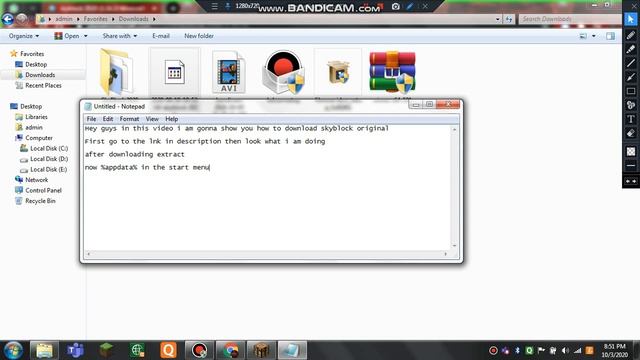The width and height of the screenshot is (640, 360).
Task: Select the Bandicam pencil drawing tool
Action: (x=631, y=36)
